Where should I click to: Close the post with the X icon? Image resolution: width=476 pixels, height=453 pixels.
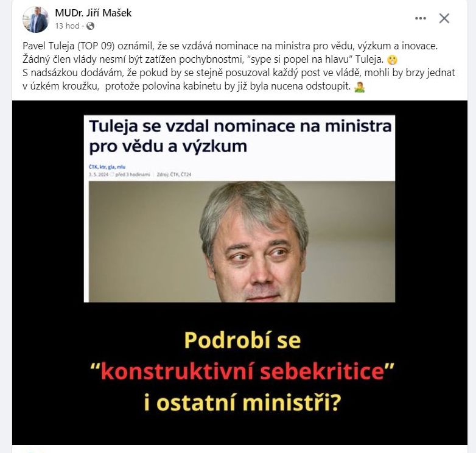[444, 18]
